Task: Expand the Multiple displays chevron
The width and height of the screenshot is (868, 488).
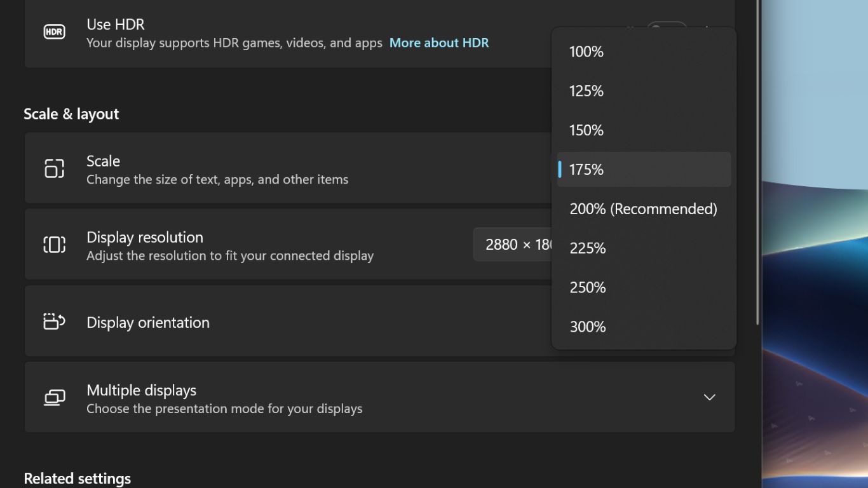Action: coord(709,397)
